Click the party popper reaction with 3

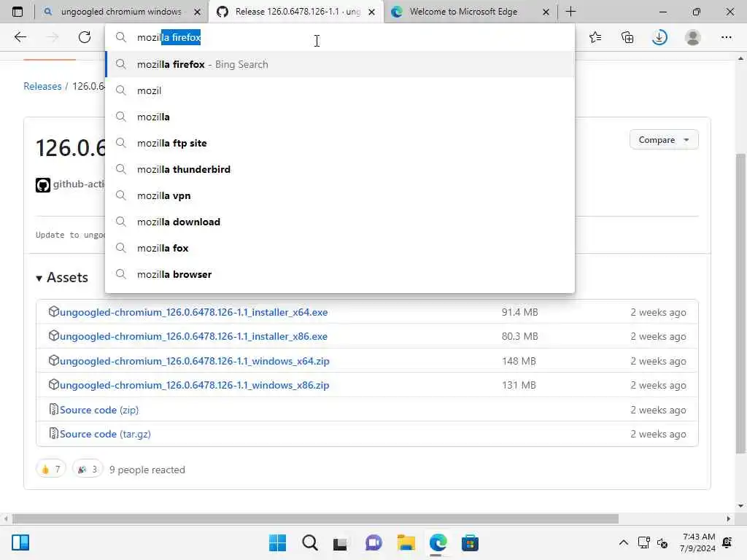pos(88,470)
